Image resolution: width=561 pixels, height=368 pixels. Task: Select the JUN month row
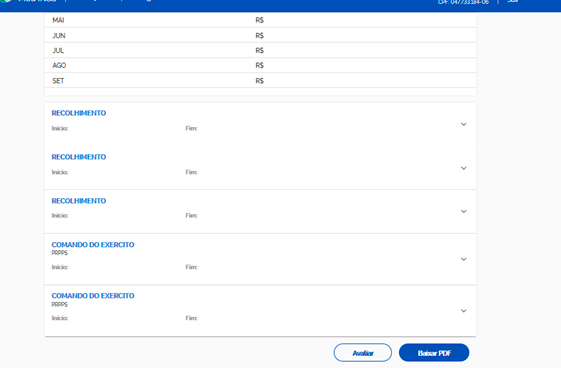tap(260, 35)
